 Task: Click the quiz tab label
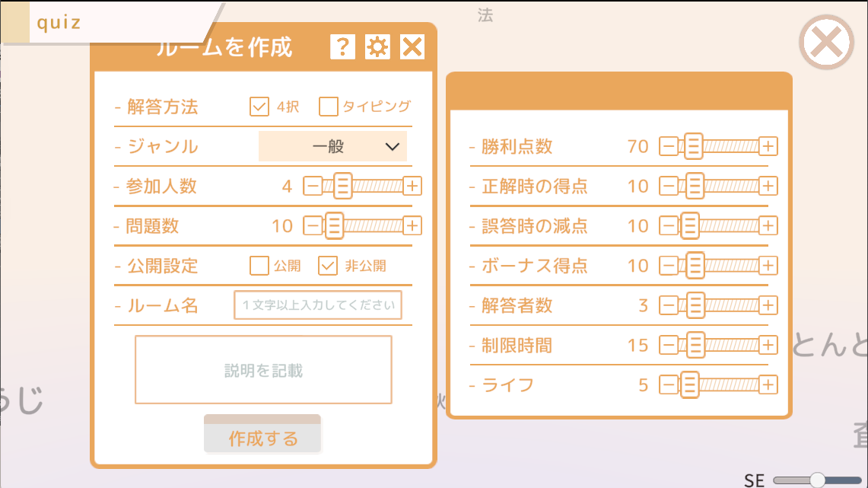pos(59,22)
